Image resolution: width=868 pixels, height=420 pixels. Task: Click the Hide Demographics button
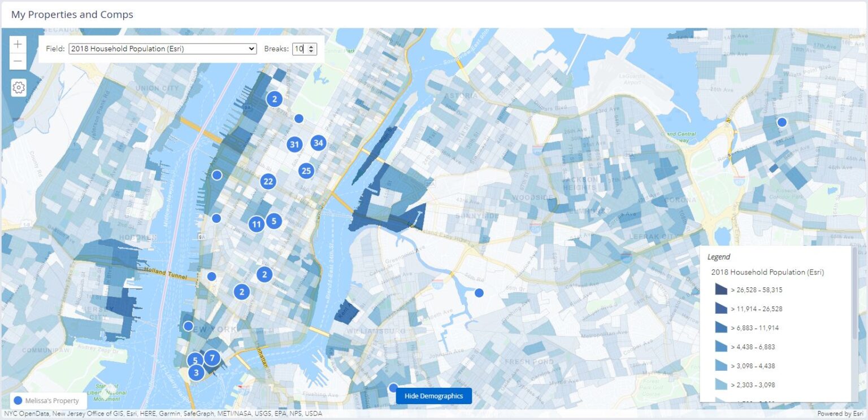click(433, 396)
